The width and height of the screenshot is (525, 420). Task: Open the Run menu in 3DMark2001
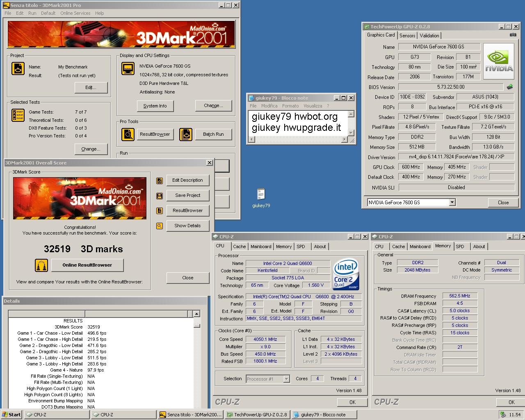click(x=32, y=13)
